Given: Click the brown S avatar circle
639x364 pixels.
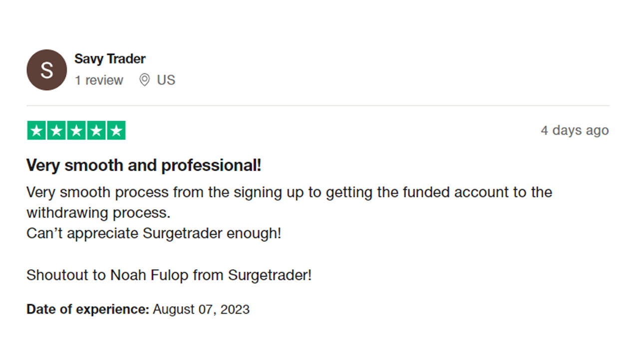Looking at the screenshot, I should tap(46, 70).
